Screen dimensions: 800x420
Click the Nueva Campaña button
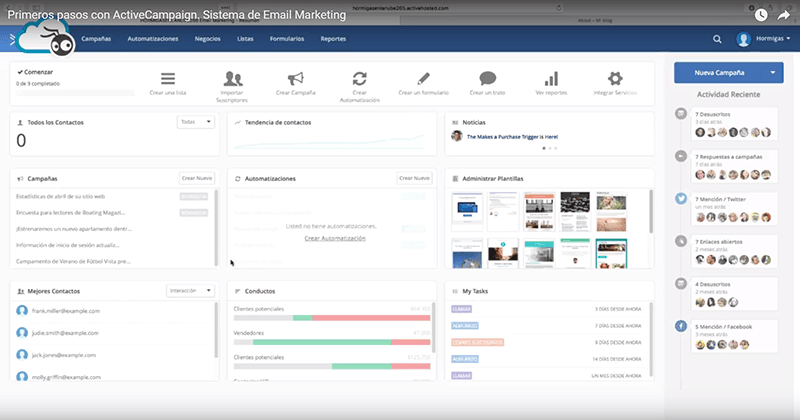pos(719,73)
